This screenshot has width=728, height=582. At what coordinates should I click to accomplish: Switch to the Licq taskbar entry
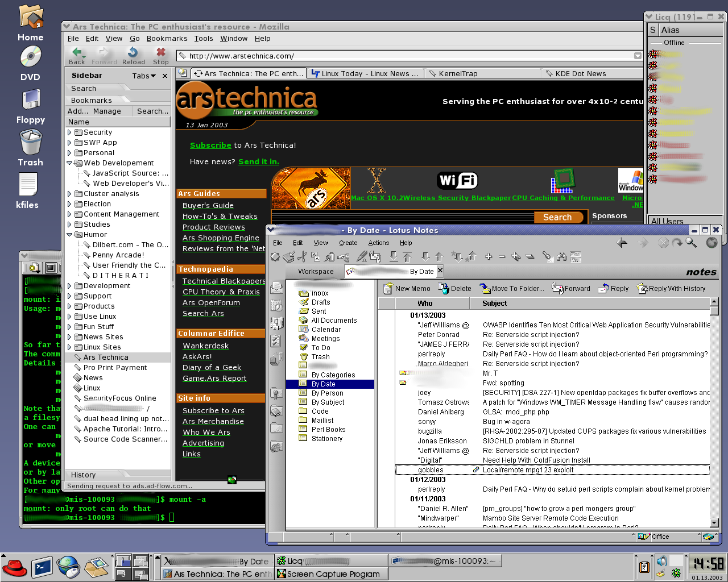point(331,561)
